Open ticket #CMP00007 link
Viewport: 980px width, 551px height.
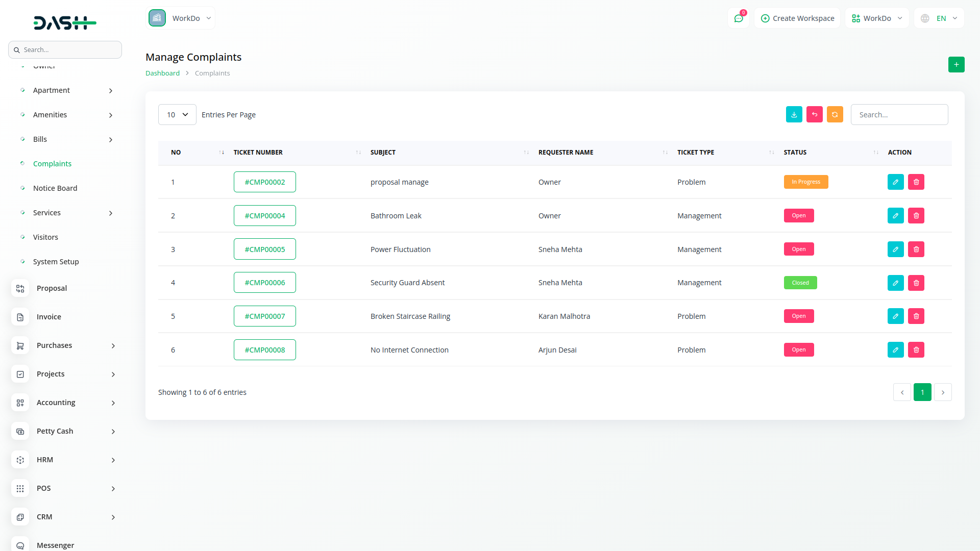point(264,316)
